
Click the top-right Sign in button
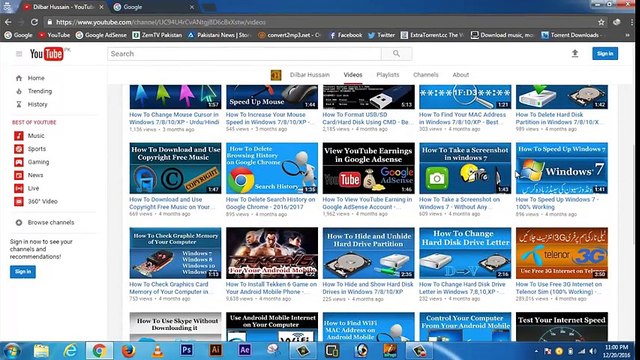point(605,53)
